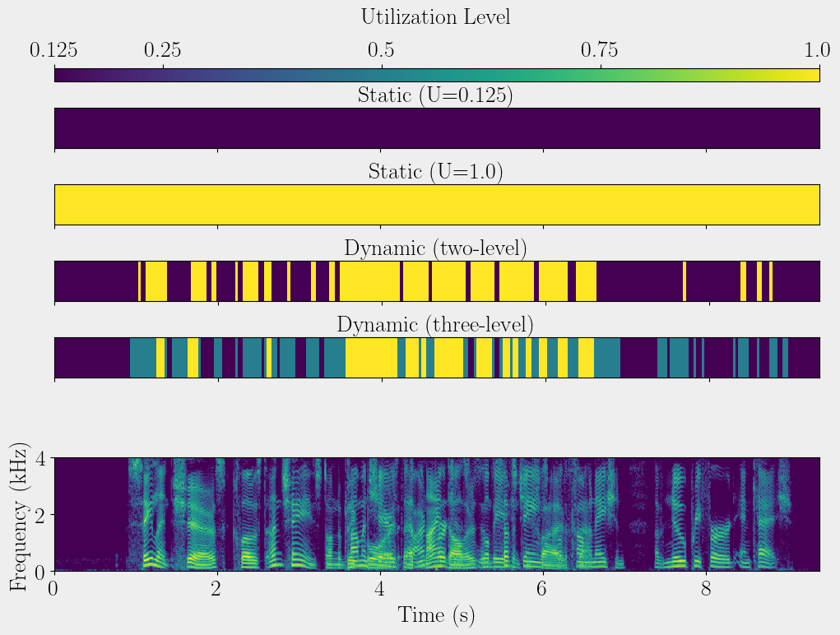This screenshot has width=840, height=635.
Task: Select the 0.5 colorbar tick label
Action: click(381, 50)
